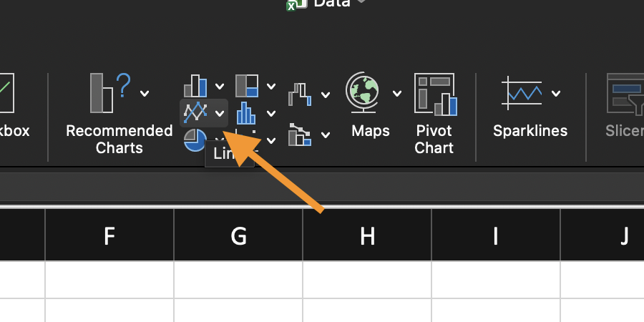Expand the waterfall chart dropdown arrow
644x322 pixels.
[x=326, y=94]
